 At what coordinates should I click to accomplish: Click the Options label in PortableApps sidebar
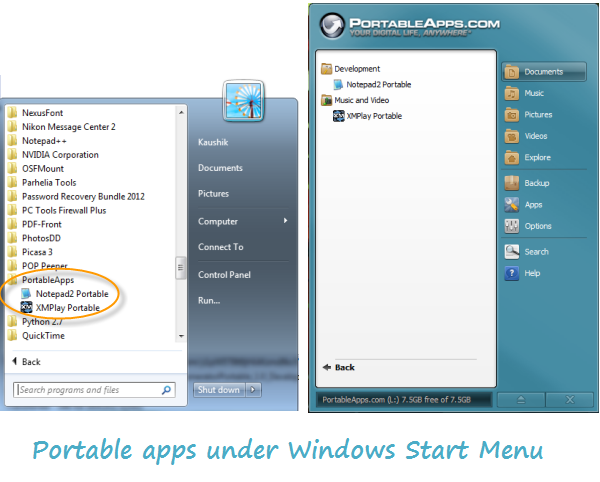(538, 226)
